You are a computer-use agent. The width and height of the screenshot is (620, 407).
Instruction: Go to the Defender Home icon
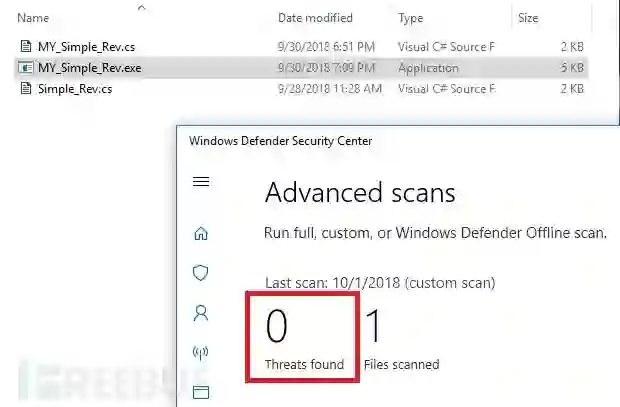[x=201, y=234]
